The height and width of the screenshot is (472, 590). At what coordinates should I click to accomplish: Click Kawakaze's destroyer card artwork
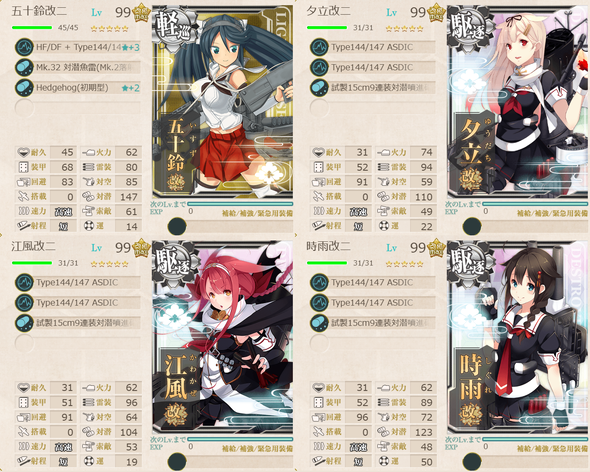tap(223, 338)
